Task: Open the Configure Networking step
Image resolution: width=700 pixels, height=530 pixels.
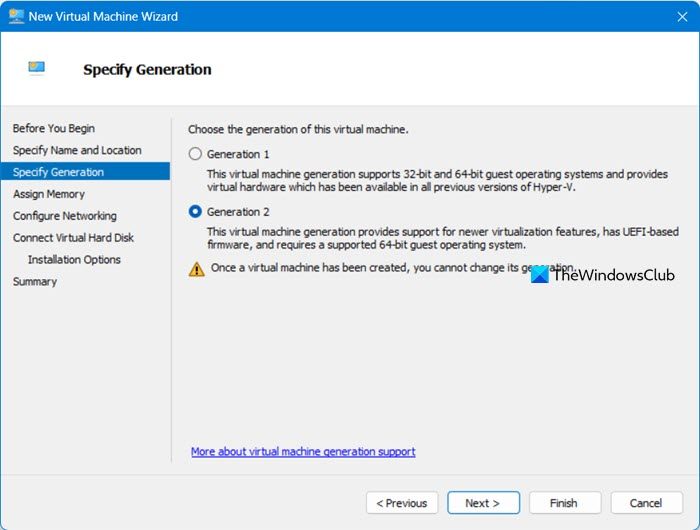Action: (x=65, y=216)
